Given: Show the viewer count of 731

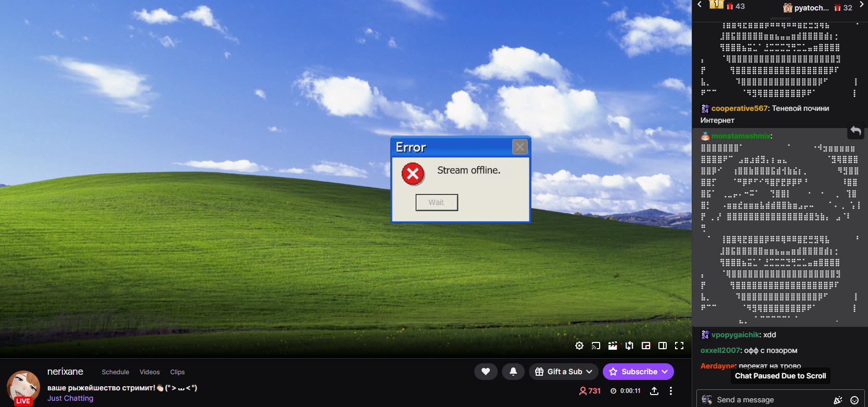Looking at the screenshot, I should click(x=590, y=391).
